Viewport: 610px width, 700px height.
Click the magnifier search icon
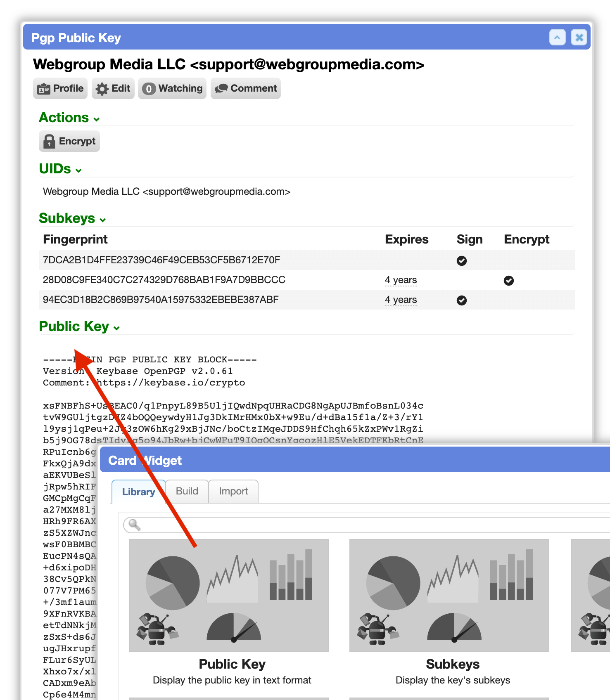pyautogui.click(x=135, y=525)
